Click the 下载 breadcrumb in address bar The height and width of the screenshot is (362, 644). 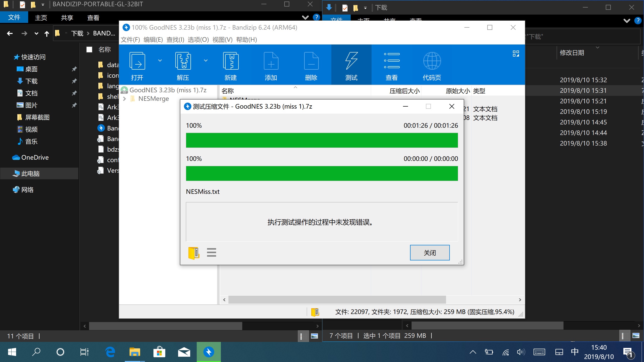[77, 33]
